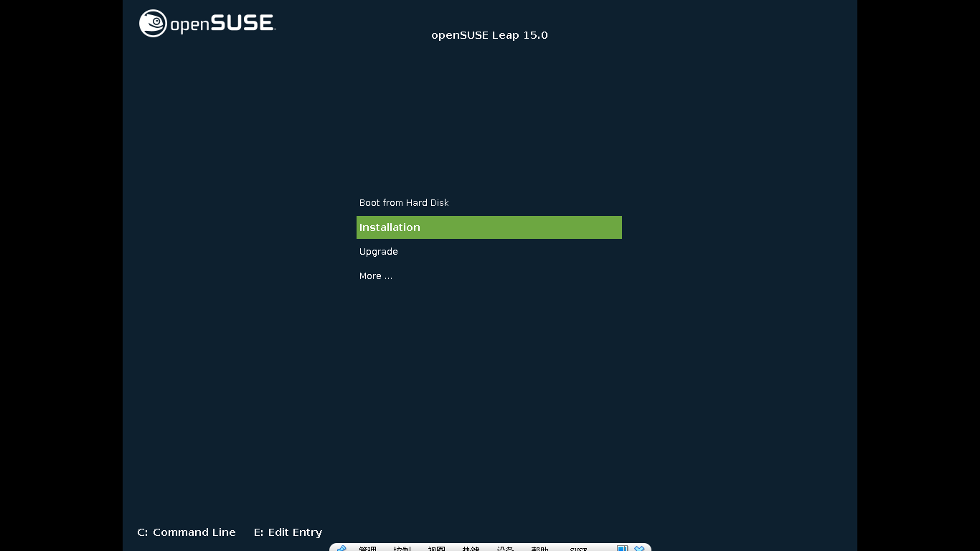Choose the highlighted Installation boot entry

coord(489,227)
